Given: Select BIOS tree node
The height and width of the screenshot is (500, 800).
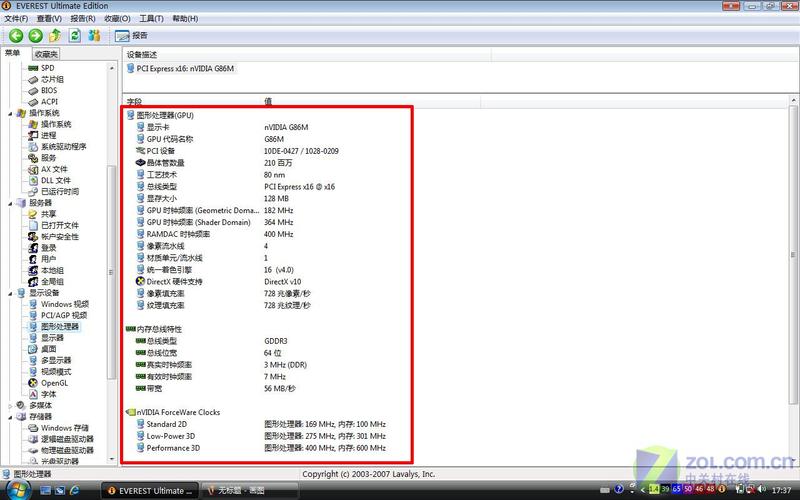Looking at the screenshot, I should (x=49, y=90).
